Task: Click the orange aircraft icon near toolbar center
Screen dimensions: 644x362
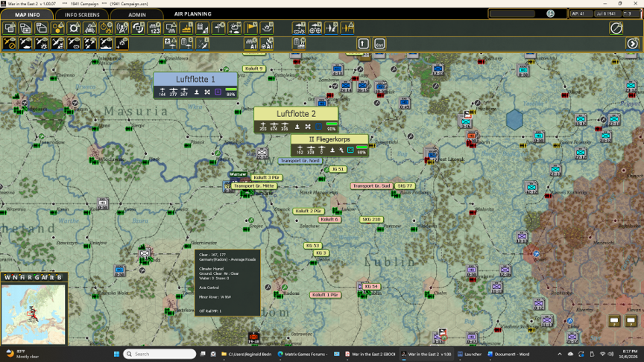Action: click(x=347, y=28)
